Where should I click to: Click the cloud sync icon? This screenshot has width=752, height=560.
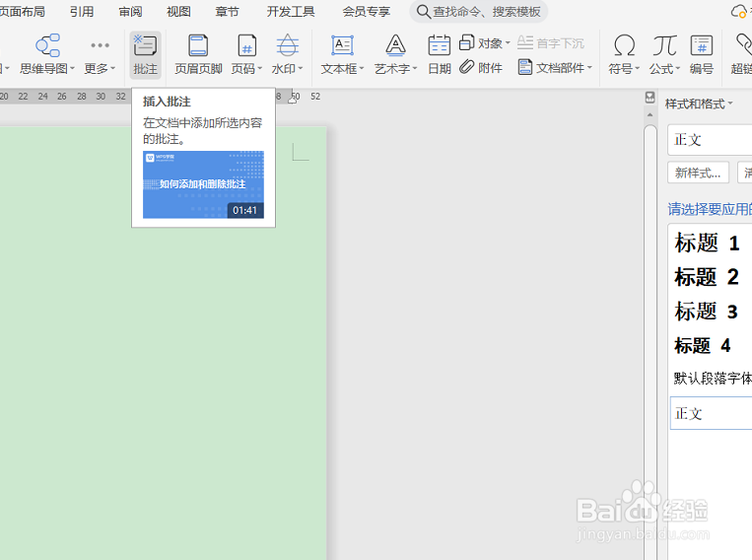coord(738,12)
